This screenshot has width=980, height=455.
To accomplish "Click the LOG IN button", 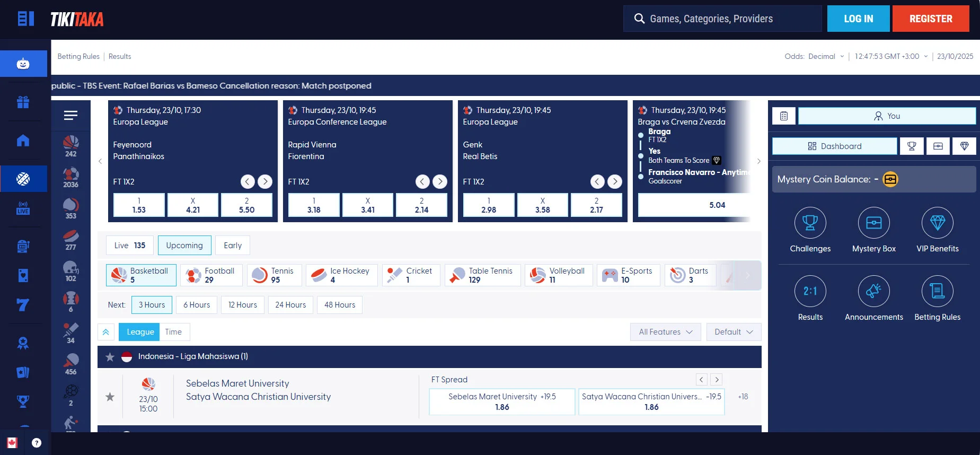I will [x=858, y=19].
